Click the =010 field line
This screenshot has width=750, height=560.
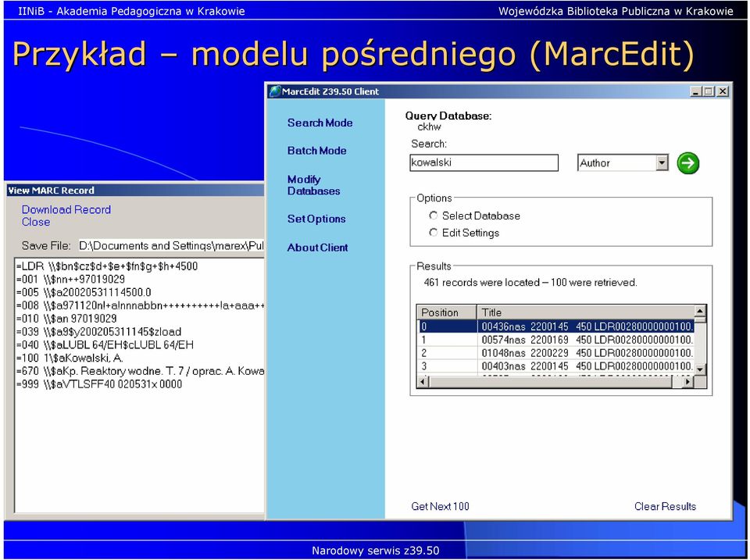pos(66,319)
